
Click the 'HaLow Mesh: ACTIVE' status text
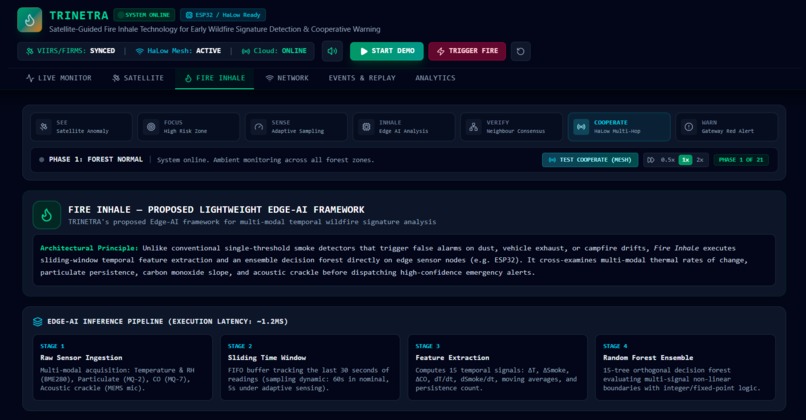pos(184,51)
